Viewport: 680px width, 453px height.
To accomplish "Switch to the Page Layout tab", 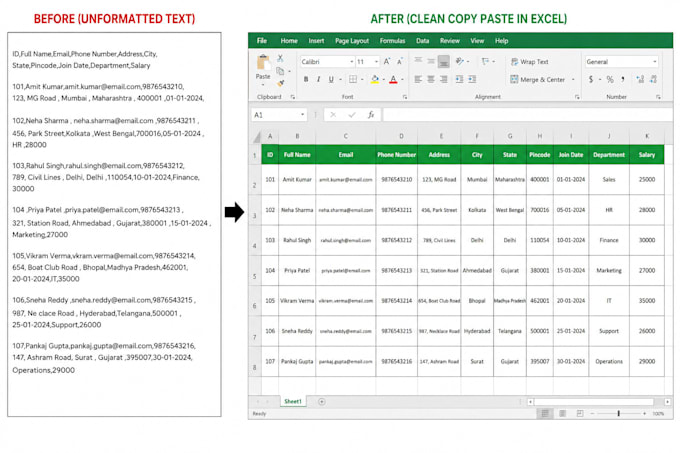I will click(352, 41).
